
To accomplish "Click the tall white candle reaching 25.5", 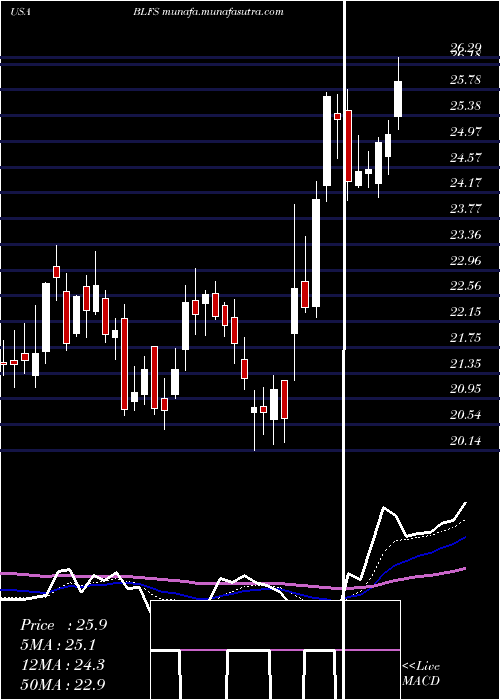I will pos(327,141).
